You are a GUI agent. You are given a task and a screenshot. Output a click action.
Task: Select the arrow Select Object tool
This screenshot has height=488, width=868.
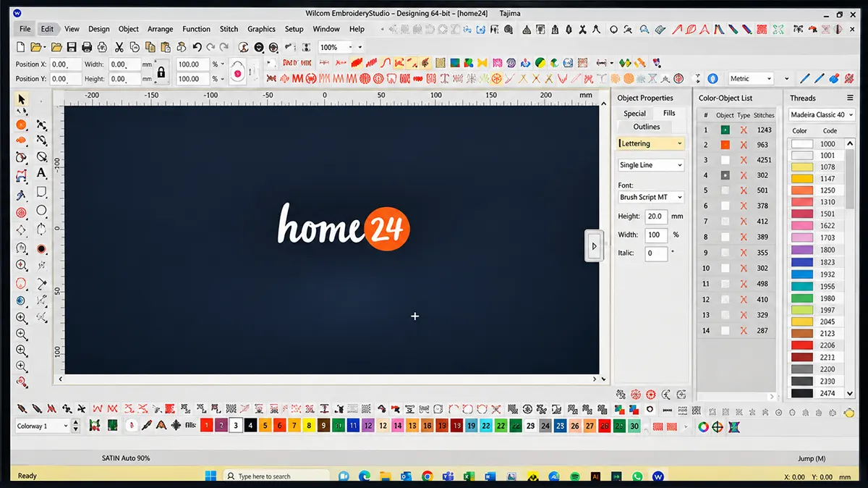click(21, 99)
